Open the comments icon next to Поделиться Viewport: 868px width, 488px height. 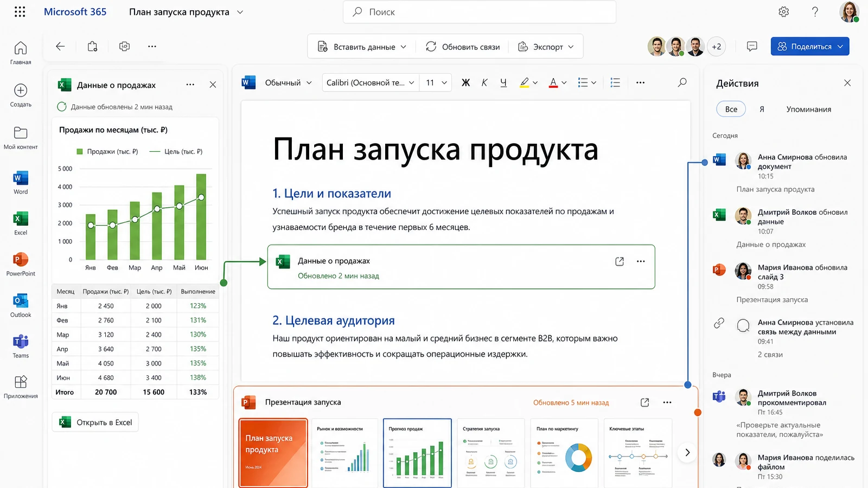pos(752,47)
